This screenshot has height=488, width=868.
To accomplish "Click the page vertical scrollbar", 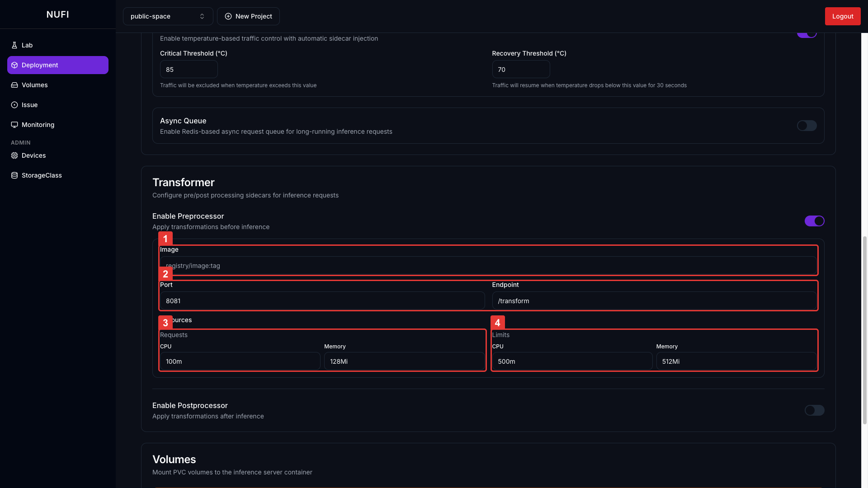I will point(864,330).
